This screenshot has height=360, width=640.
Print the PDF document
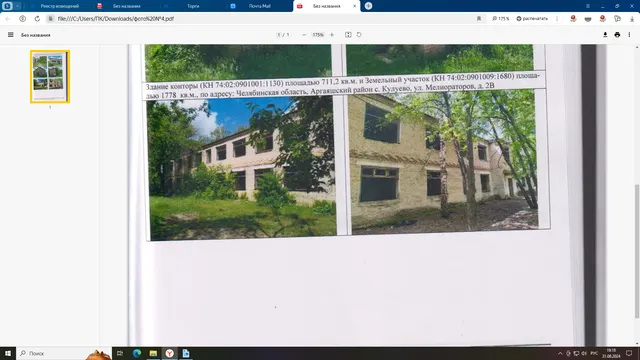click(x=617, y=35)
